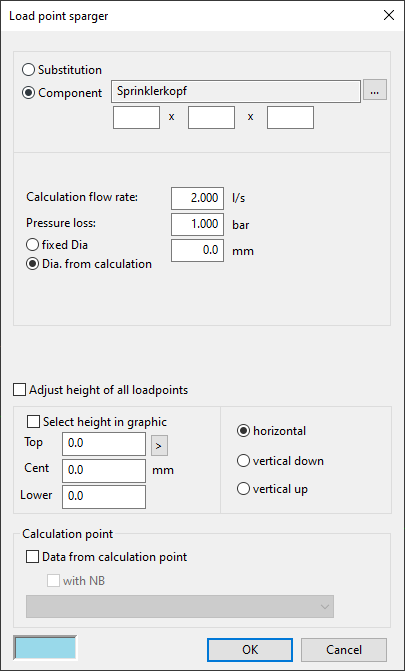Image resolution: width=405 pixels, height=671 pixels.
Task: Enable Data from calculation point
Action: pos(107,557)
